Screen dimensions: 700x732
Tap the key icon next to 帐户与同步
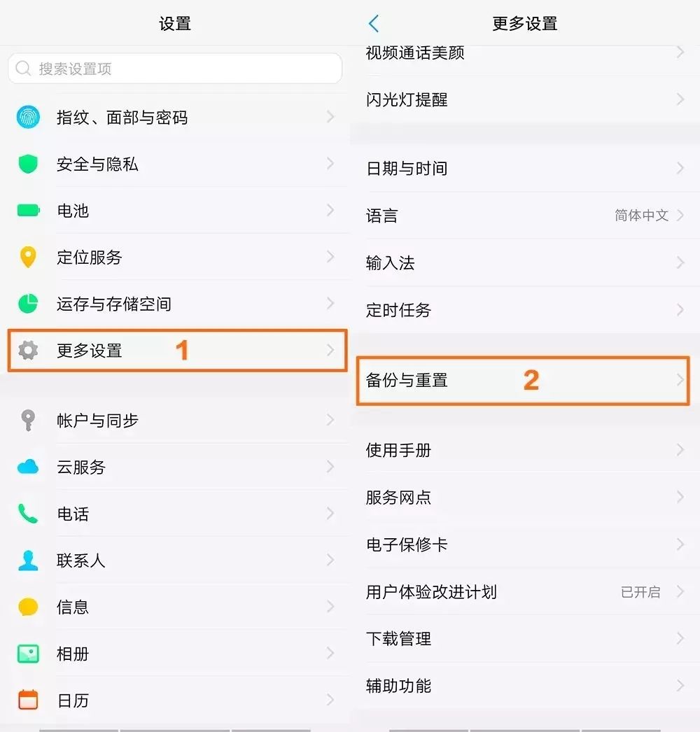[x=27, y=421]
